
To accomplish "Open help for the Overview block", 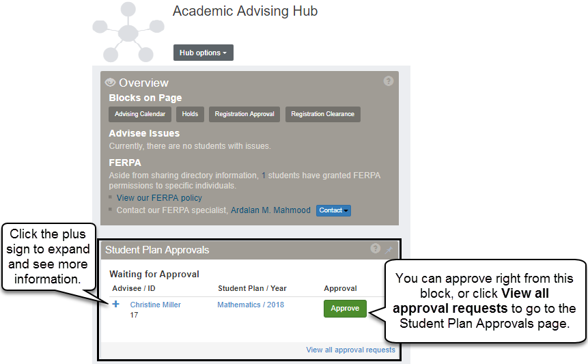I will tap(389, 81).
